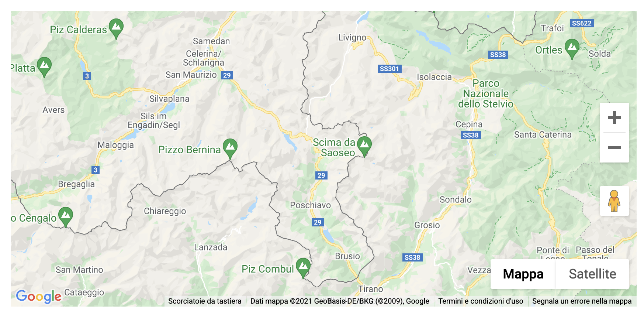Click the Cengalo peak pin
The image size is (644, 311).
[x=66, y=217]
